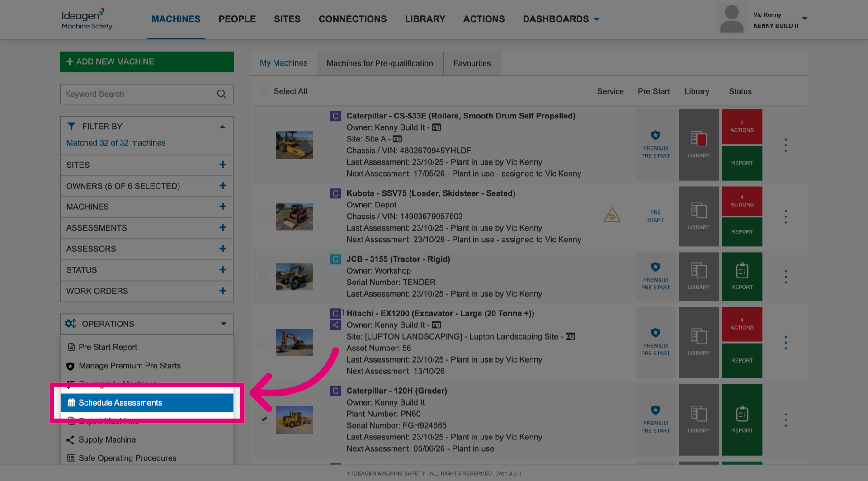
Task: Click the share icon on Hitachi EX1200
Action: click(335, 325)
